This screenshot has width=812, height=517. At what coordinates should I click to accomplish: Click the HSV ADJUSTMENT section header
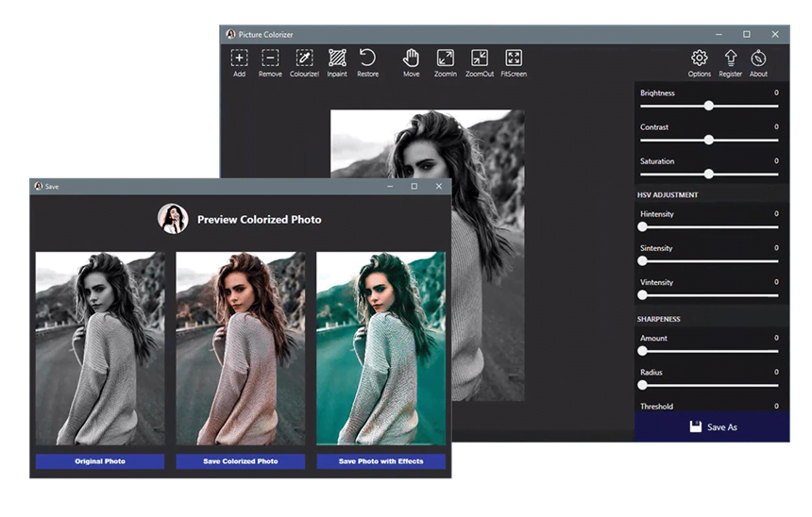pyautogui.click(x=668, y=195)
